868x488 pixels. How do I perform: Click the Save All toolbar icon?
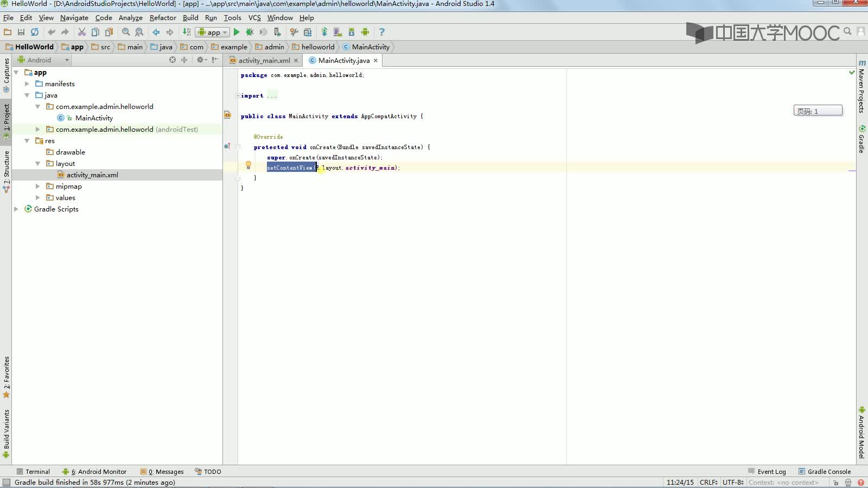point(21,32)
